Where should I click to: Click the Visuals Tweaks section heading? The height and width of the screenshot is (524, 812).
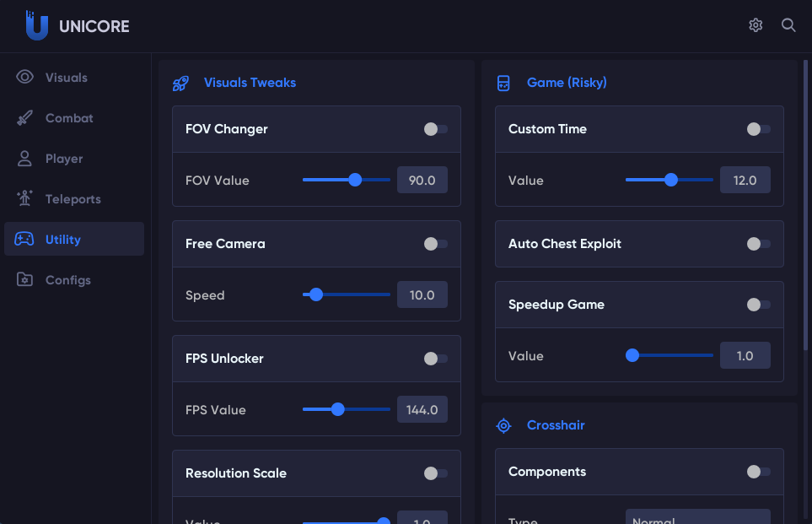click(x=250, y=83)
